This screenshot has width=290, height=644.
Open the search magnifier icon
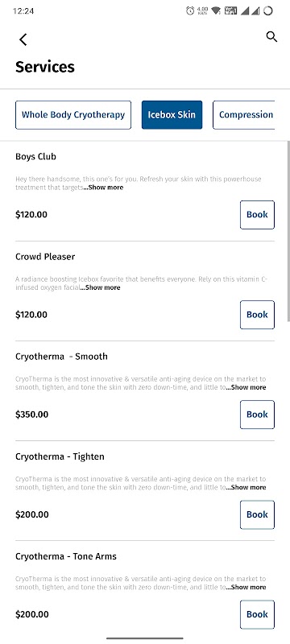coord(271,37)
